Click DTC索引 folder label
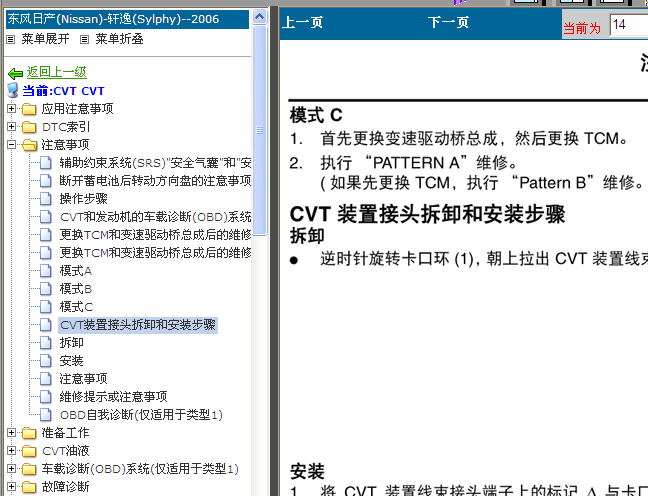Image resolution: width=648 pixels, height=496 pixels. coord(66,127)
